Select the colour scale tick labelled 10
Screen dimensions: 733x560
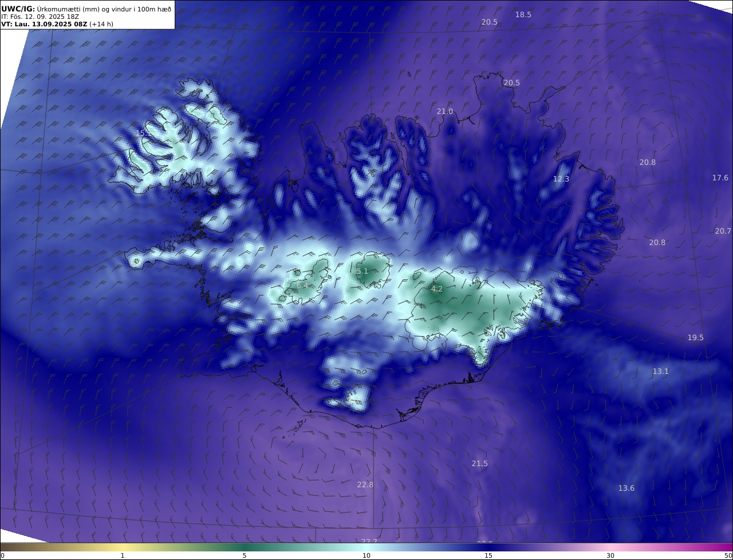(366, 555)
